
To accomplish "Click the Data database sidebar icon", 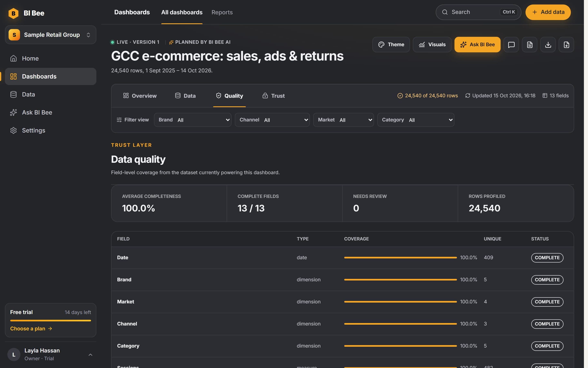I will click(13, 94).
